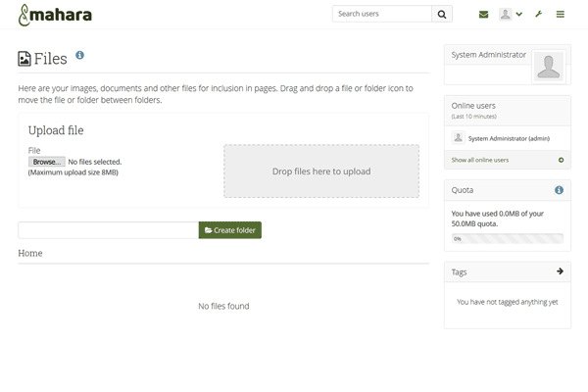
Task: Focus the folder name input field
Action: coord(109,230)
